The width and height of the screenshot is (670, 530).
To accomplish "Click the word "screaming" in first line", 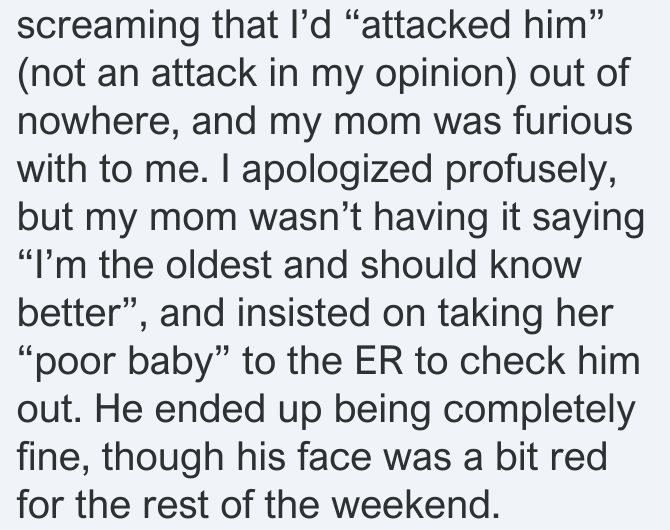I will click(x=108, y=26).
